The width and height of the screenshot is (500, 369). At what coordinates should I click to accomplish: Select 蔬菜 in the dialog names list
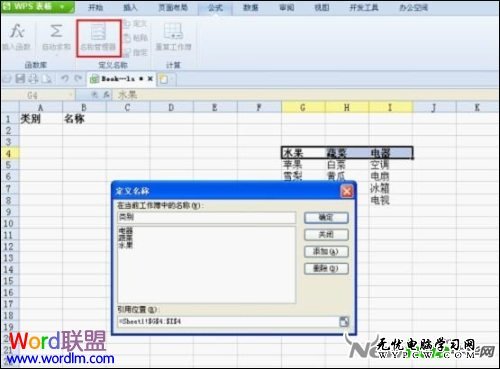pos(126,238)
